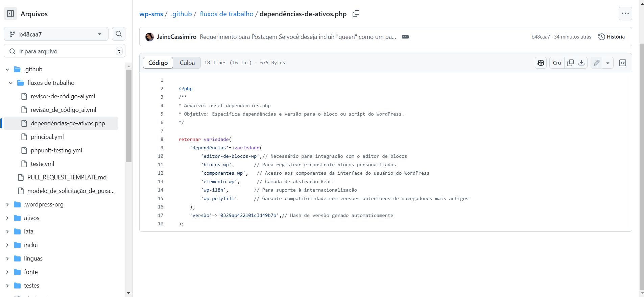Click the ativos folder icon
Screen dimensions: 644x297
pyautogui.click(x=17, y=218)
